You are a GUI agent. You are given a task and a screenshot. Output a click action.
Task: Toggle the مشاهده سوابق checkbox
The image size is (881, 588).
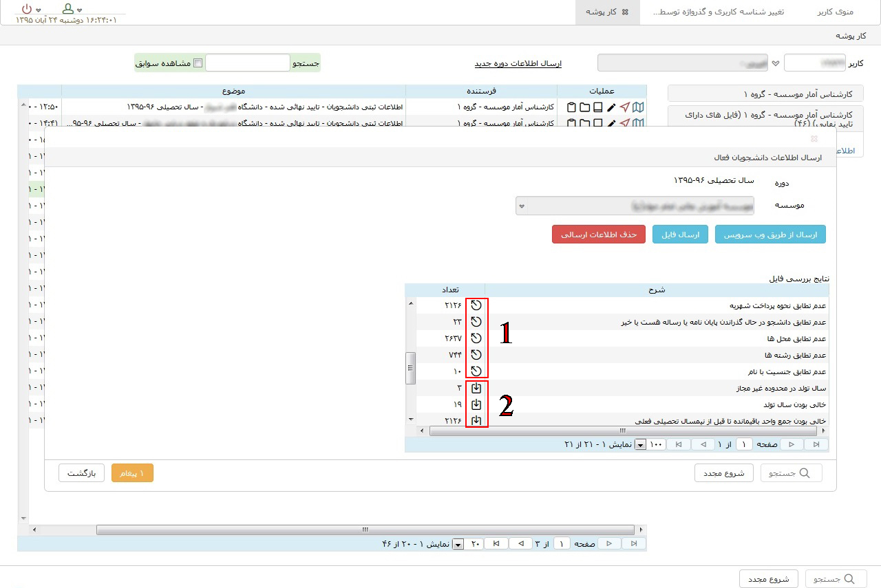pyautogui.click(x=198, y=63)
